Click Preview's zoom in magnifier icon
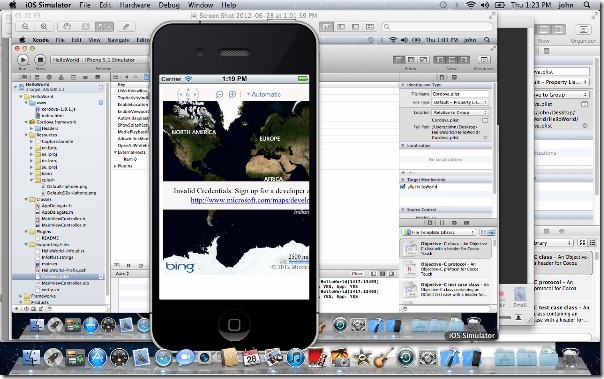Screen dimensions: 604x379 (x=44, y=27)
